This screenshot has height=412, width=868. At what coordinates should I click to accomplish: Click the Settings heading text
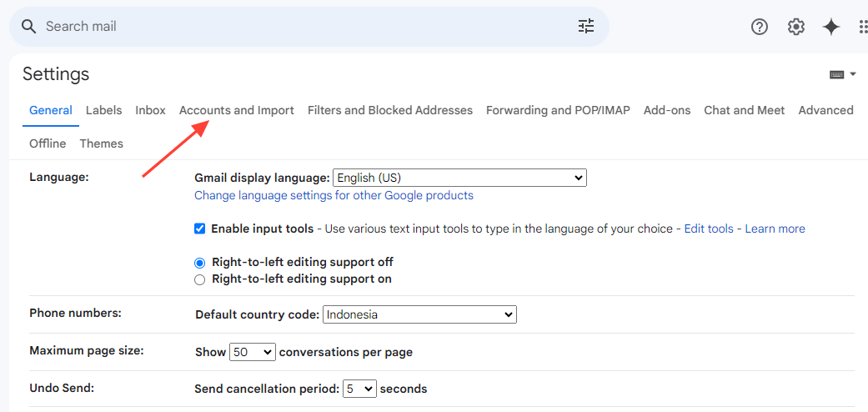click(56, 73)
